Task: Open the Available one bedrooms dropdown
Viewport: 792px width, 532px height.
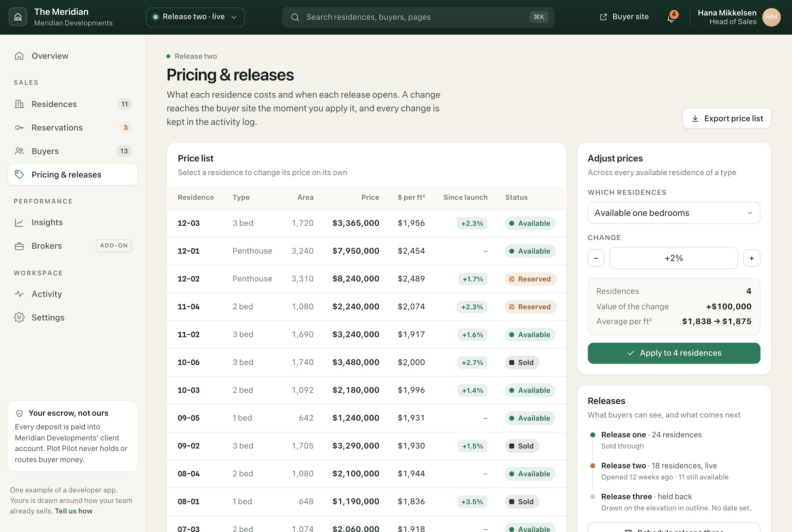Action: tap(674, 213)
